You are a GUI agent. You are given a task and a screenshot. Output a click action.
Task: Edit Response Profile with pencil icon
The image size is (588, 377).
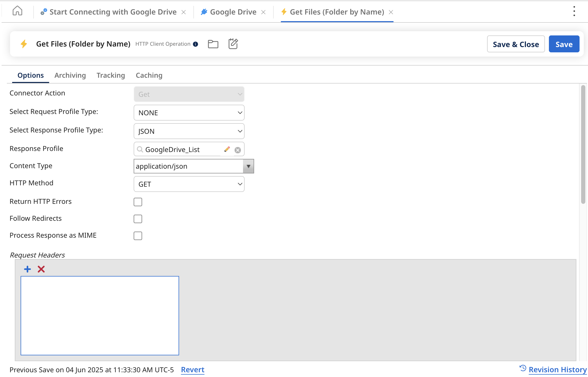point(227,149)
